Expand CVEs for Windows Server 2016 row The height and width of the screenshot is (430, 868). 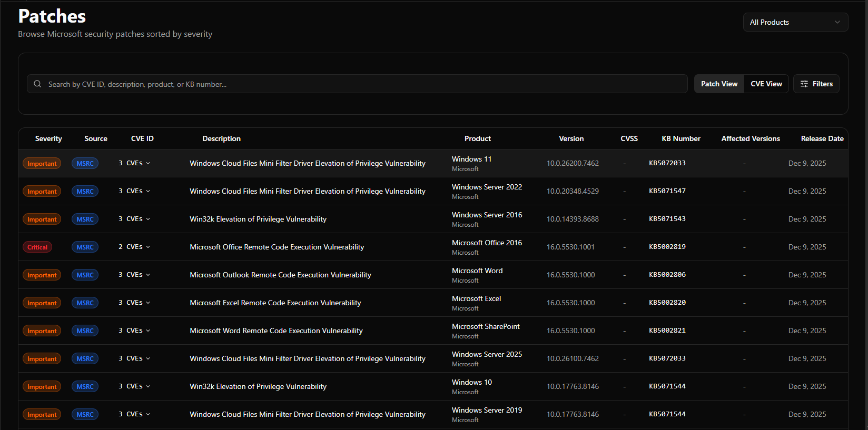pyautogui.click(x=134, y=219)
